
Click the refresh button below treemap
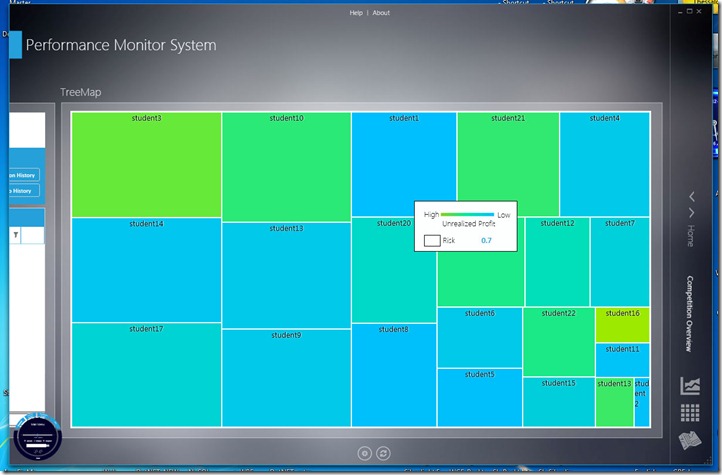[383, 453]
